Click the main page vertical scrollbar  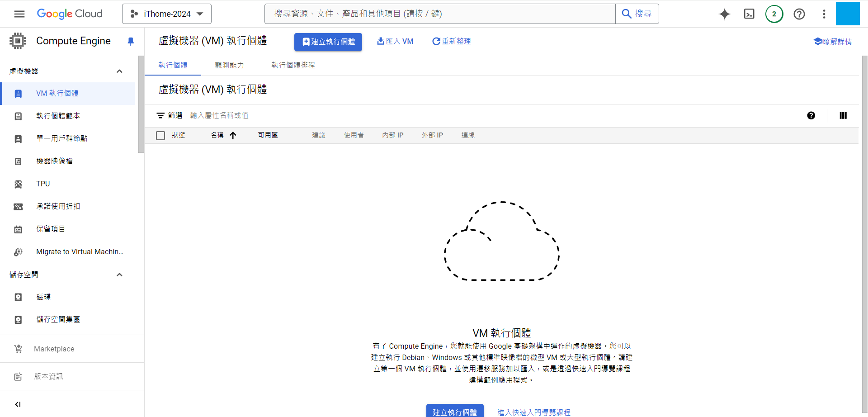point(864,235)
